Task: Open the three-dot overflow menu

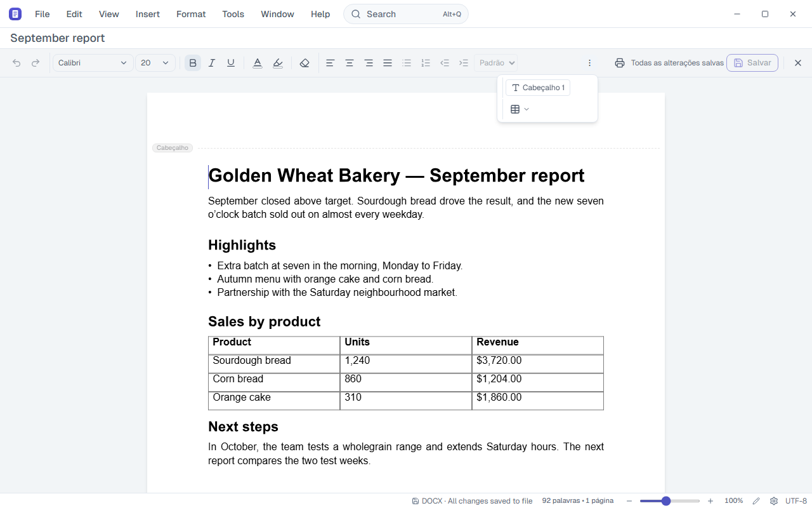Action: tap(589, 63)
